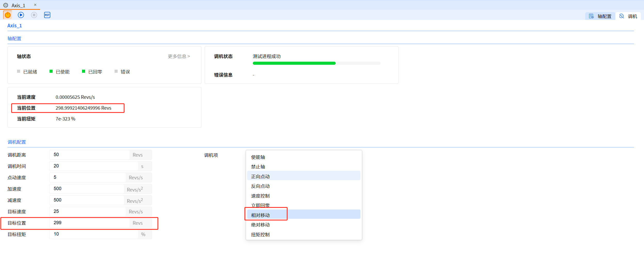The image size is (644, 266).
Task: Click the 已使能 green status indicator
Action: click(x=51, y=71)
